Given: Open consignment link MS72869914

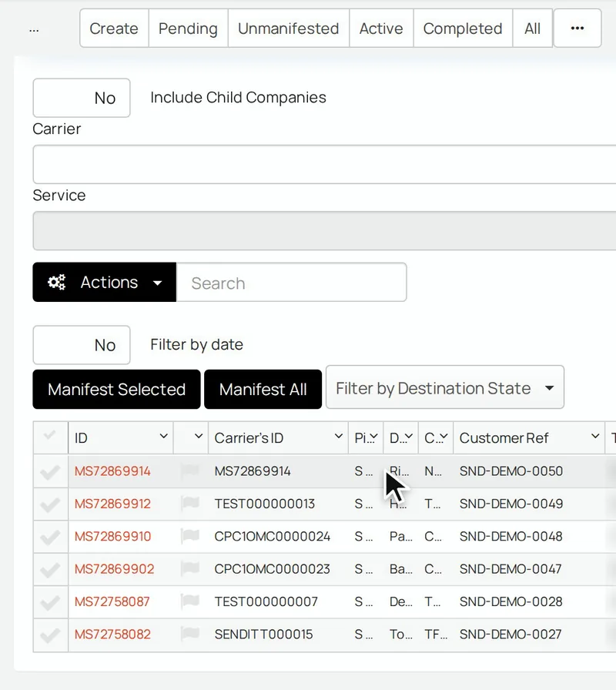Looking at the screenshot, I should pyautogui.click(x=112, y=471).
